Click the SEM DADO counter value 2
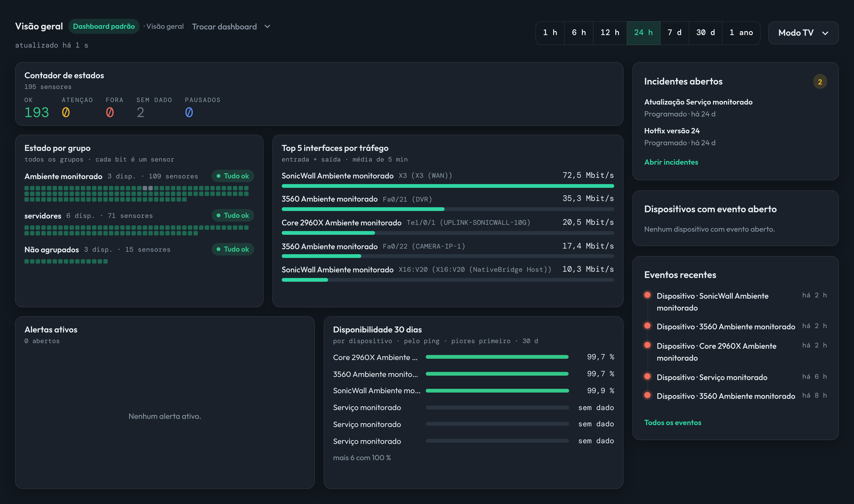This screenshot has width=854, height=504. pyautogui.click(x=141, y=112)
